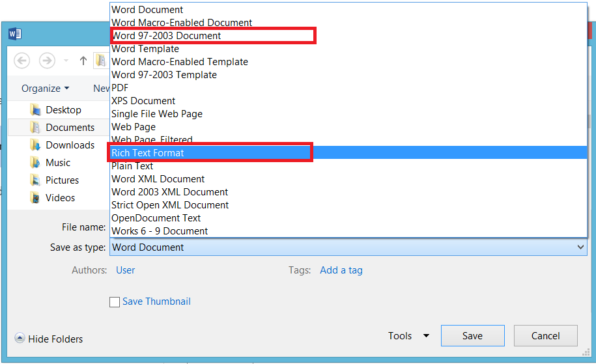
Task: Open the Tools dropdown menu
Action: pos(408,336)
